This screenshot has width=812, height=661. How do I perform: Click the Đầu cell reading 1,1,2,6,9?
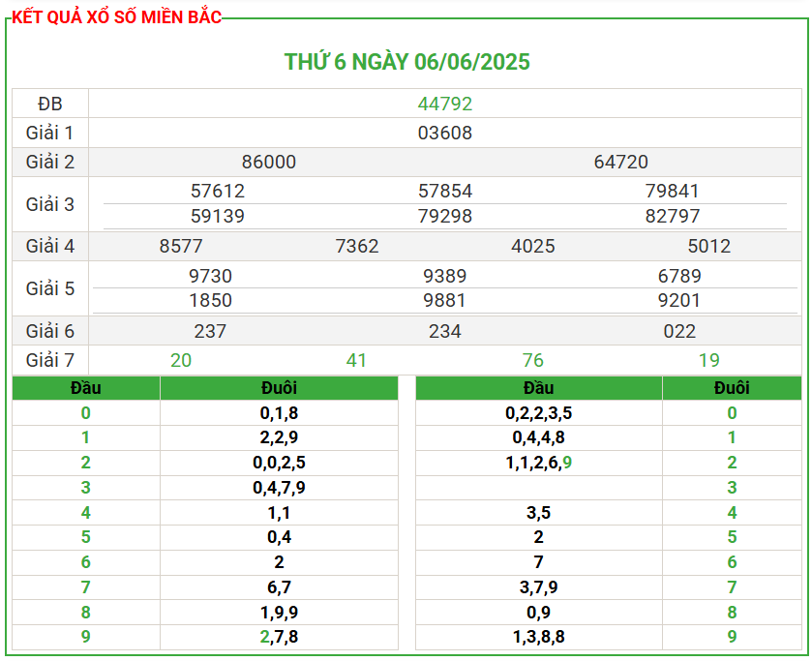point(538,462)
